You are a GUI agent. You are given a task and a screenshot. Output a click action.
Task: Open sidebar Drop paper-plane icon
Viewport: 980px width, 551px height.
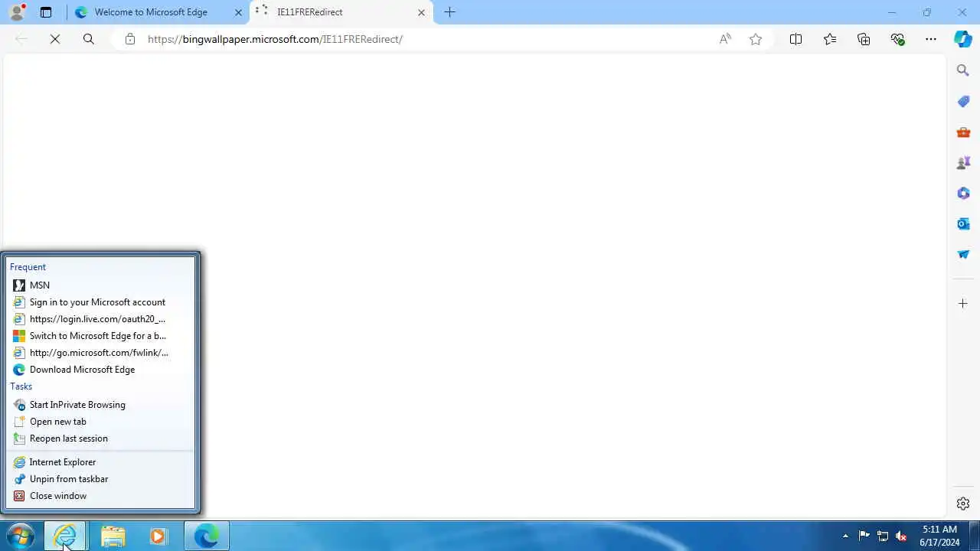[x=963, y=254]
